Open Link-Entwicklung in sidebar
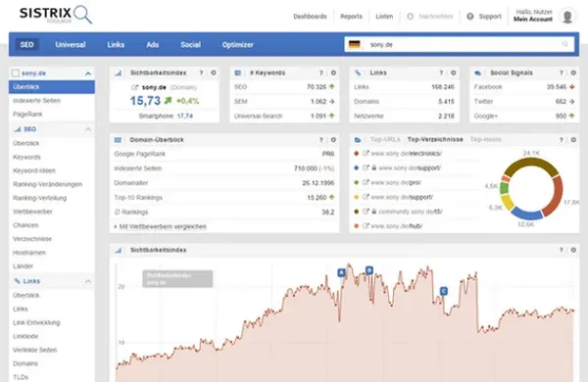This screenshot has height=382, width=588. point(36,322)
